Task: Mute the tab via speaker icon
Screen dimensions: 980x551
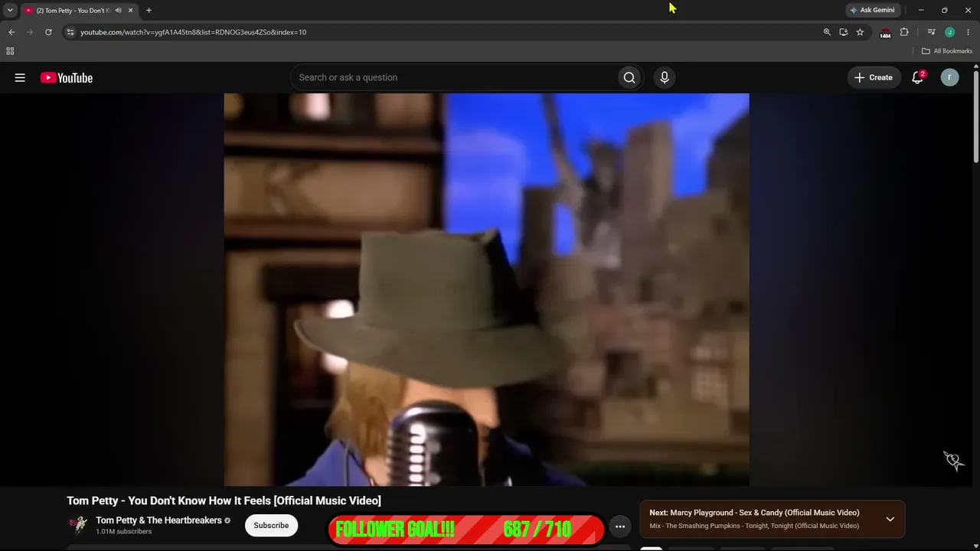Action: pos(118,11)
